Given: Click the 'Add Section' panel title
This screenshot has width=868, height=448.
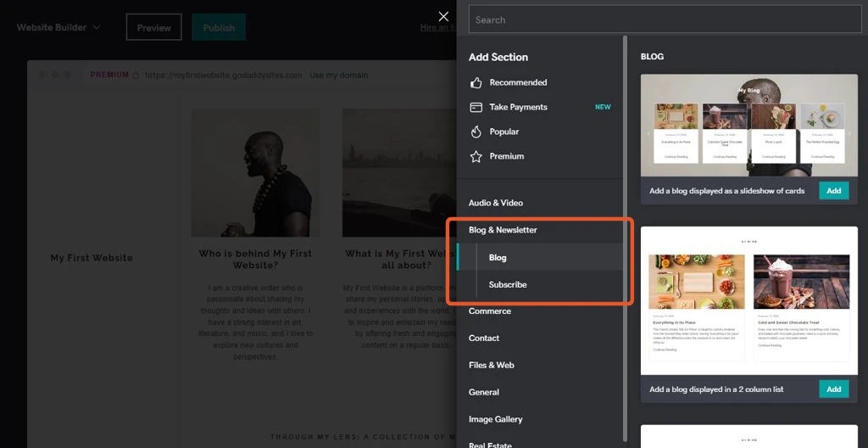Looking at the screenshot, I should click(498, 57).
